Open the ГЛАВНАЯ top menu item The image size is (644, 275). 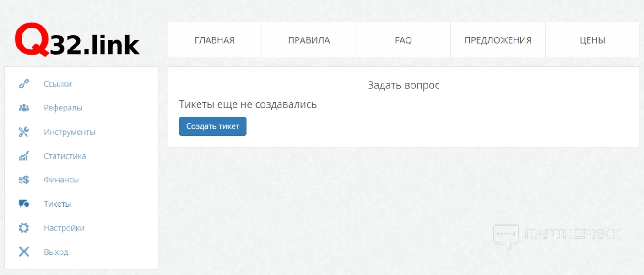(215, 40)
